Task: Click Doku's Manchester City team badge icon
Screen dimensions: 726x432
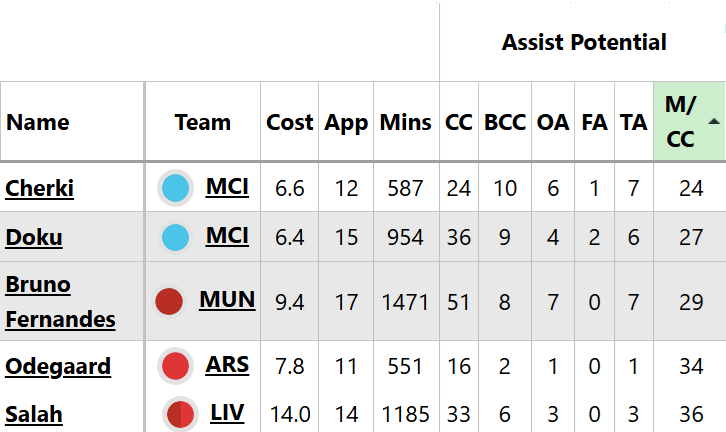Action: (x=176, y=237)
